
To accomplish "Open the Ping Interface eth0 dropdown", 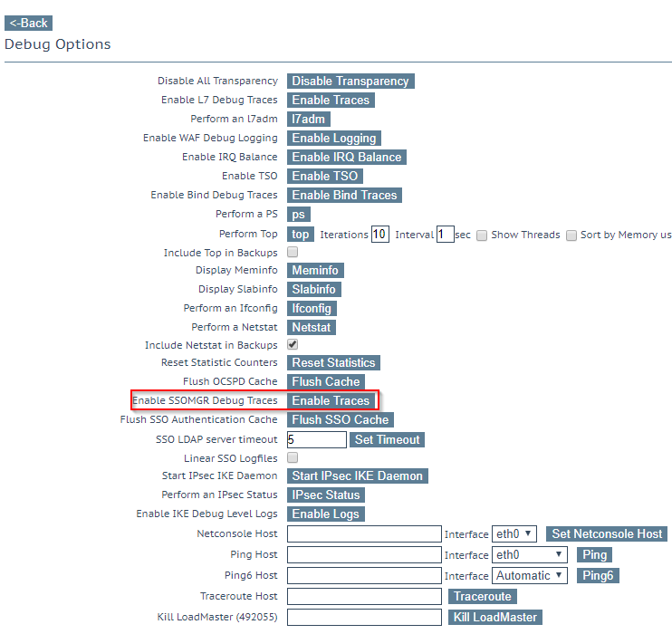I will (x=529, y=554).
